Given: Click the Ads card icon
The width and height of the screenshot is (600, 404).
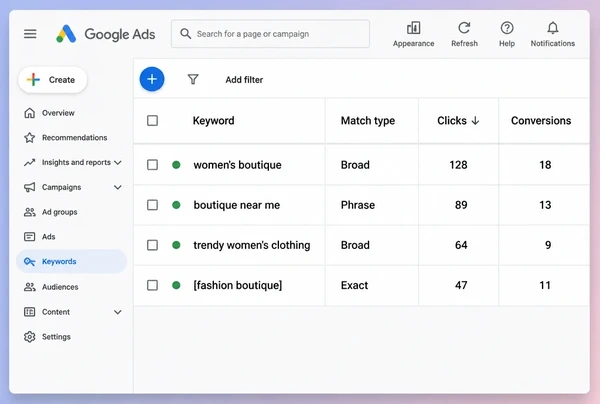Looking at the screenshot, I should pos(29,237).
